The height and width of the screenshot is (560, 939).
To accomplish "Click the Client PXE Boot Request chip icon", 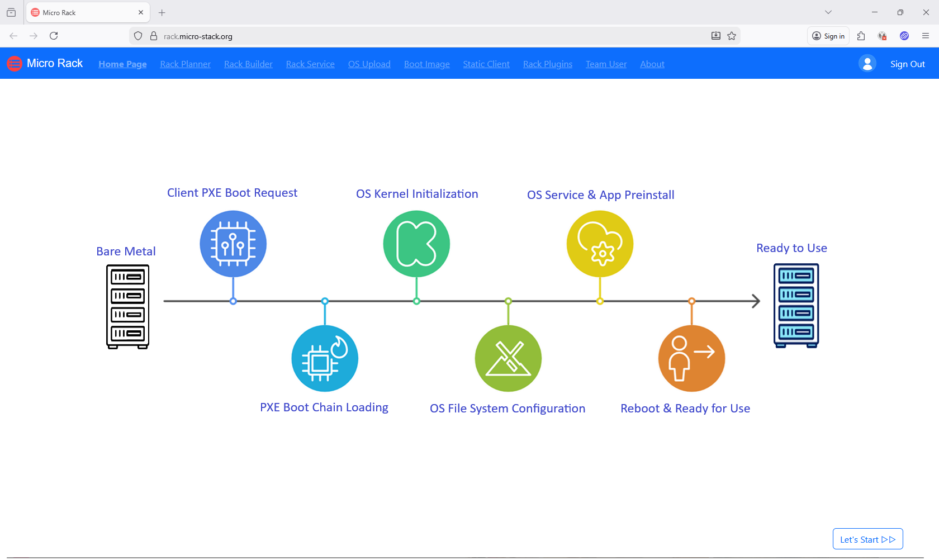I will [233, 244].
